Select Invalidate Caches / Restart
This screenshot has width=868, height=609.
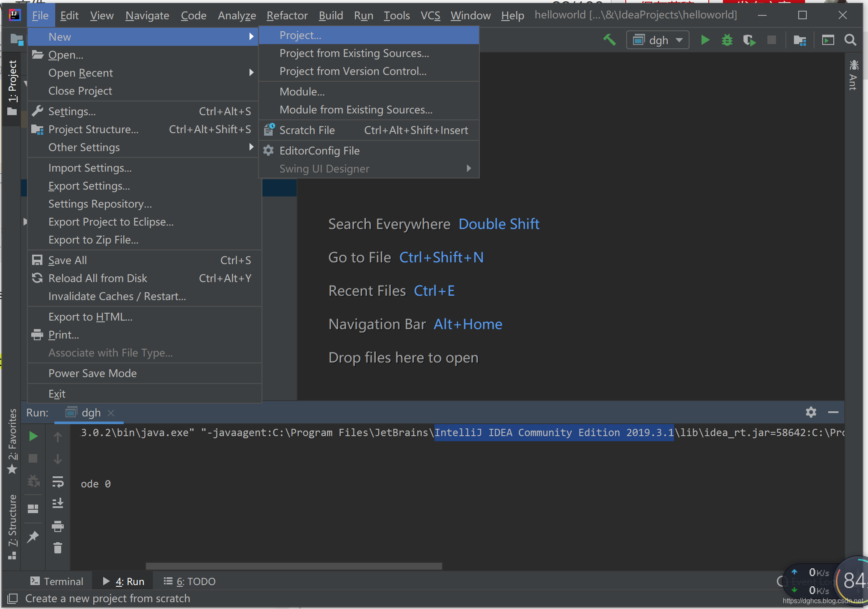[117, 296]
